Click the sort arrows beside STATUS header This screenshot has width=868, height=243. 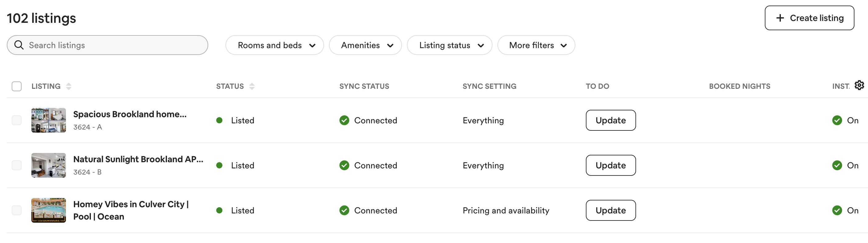pos(252,86)
